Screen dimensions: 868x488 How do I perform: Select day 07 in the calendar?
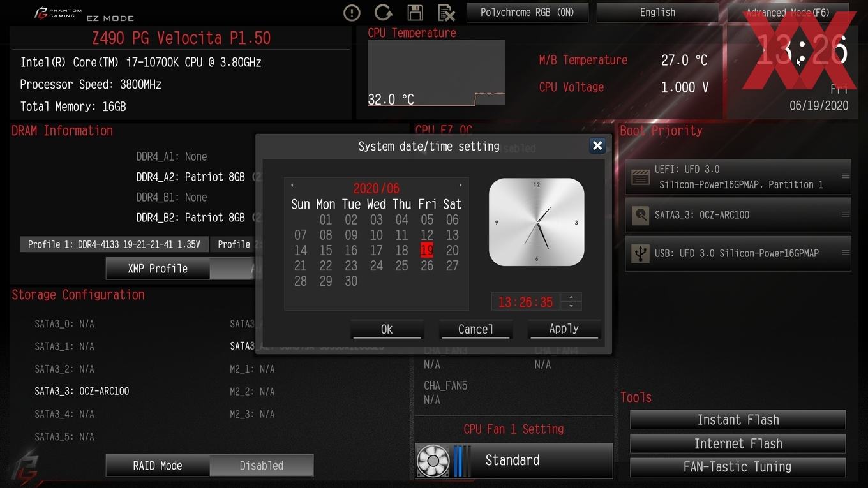[x=301, y=235]
